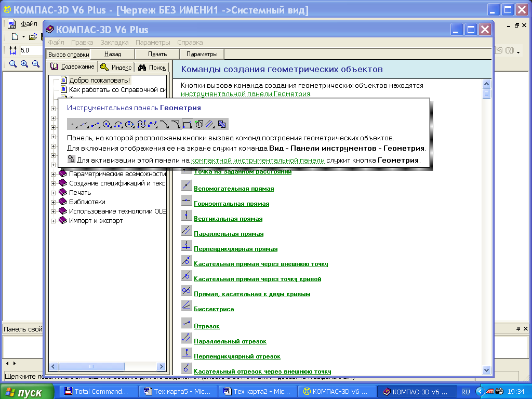Select the auxiliary line icon in Geometry panel popup
This screenshot has width=532, height=399.
(84, 124)
